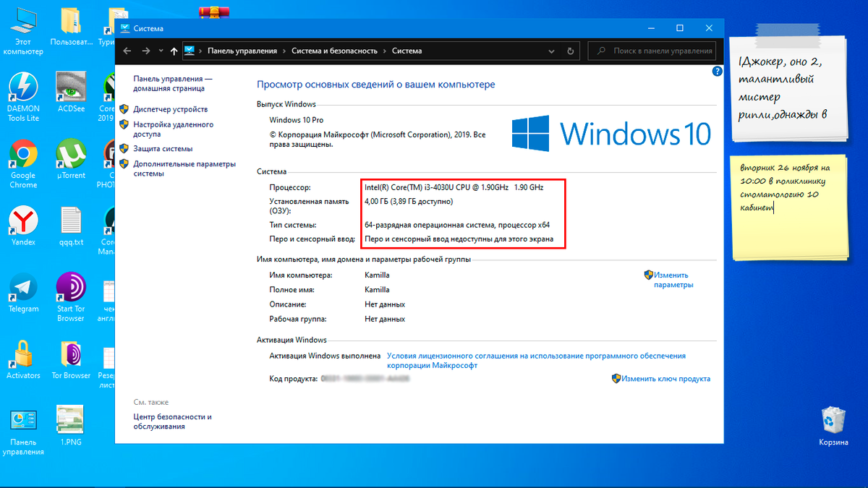Launch DAEMON Tools Lite from the desktop

pos(23,96)
